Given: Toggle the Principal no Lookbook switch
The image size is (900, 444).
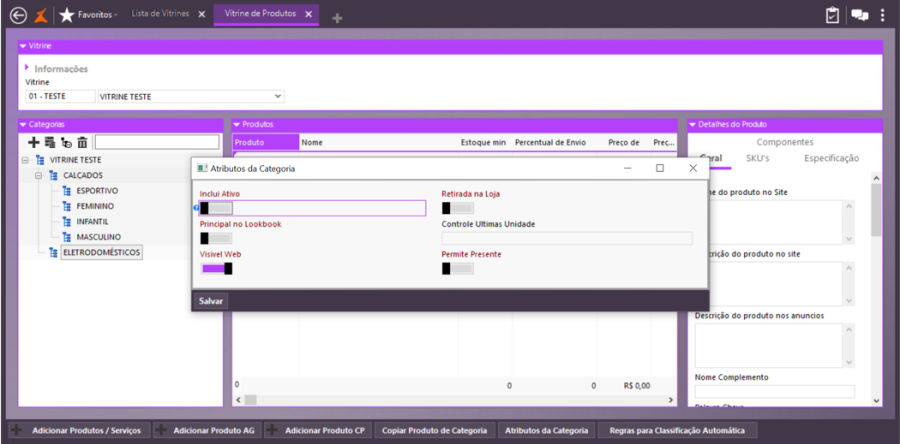Looking at the screenshot, I should (x=216, y=238).
